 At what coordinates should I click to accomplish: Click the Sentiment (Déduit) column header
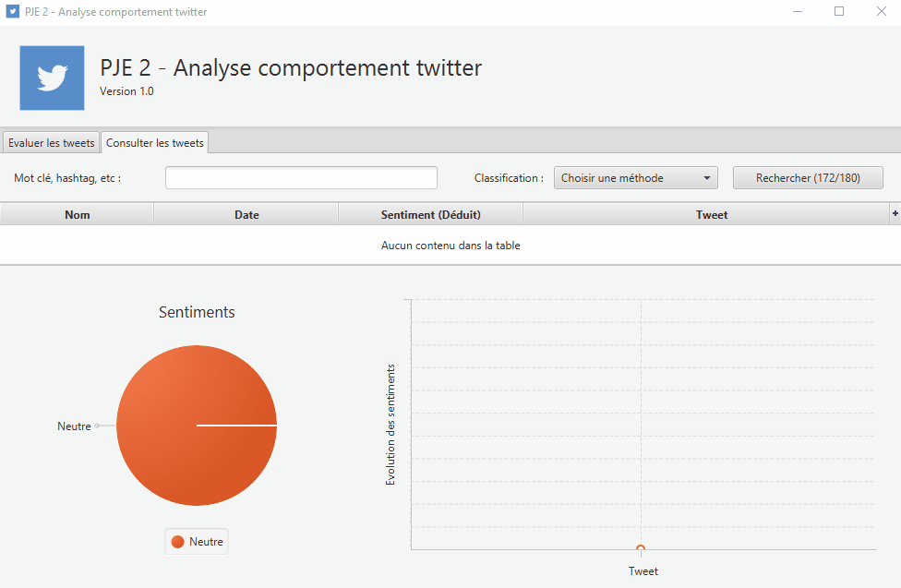pos(430,215)
